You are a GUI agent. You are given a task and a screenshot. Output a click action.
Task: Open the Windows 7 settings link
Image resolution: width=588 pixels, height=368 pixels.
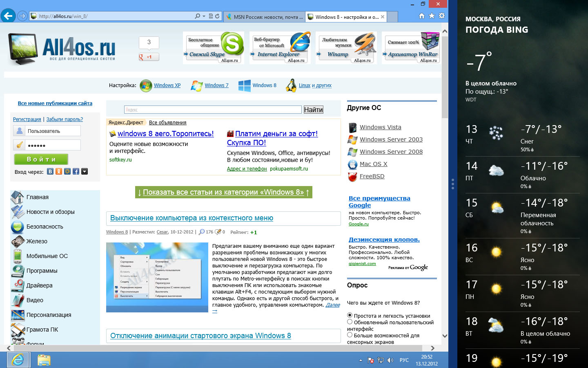coord(216,85)
